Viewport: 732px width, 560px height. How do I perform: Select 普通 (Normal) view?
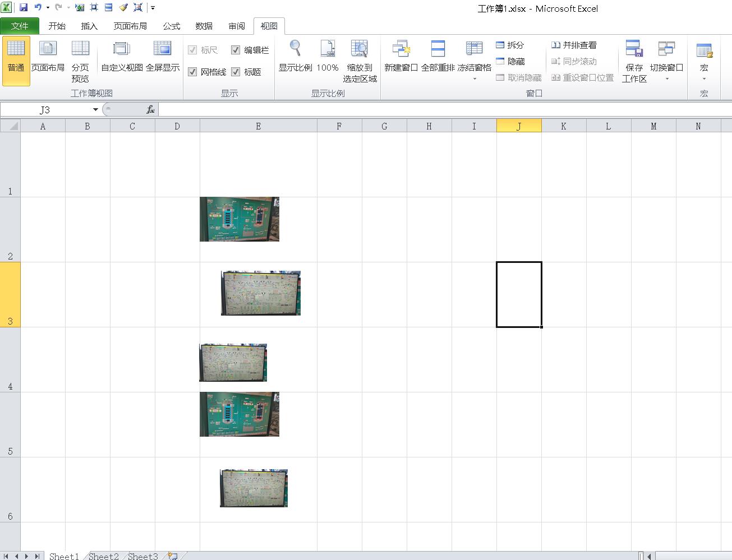point(16,61)
